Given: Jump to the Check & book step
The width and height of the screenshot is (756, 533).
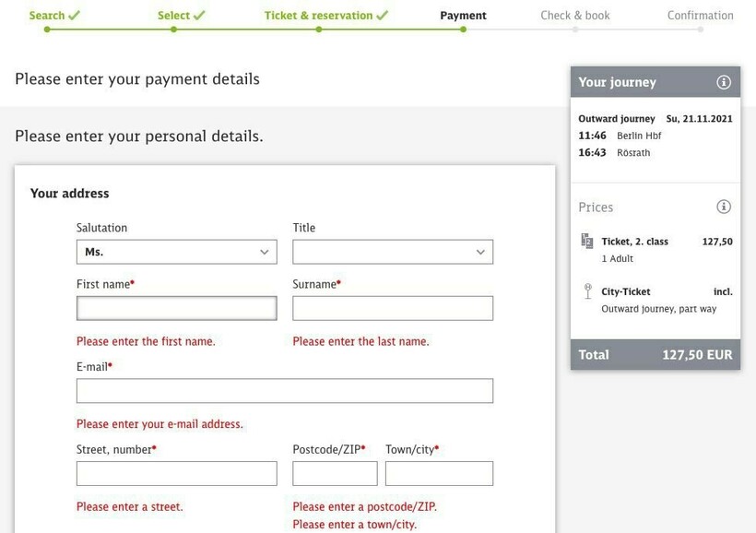Looking at the screenshot, I should (x=574, y=16).
